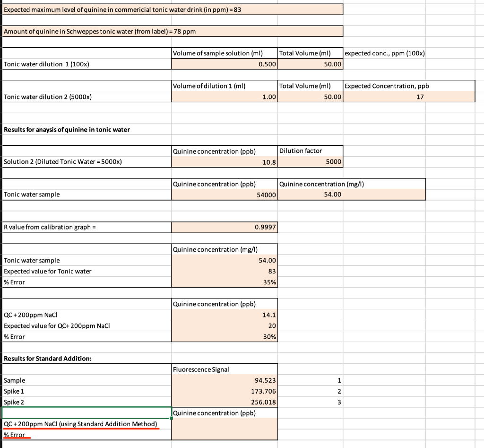Select the Spike 2 signal 256.018 cell

pyautogui.click(x=225, y=402)
